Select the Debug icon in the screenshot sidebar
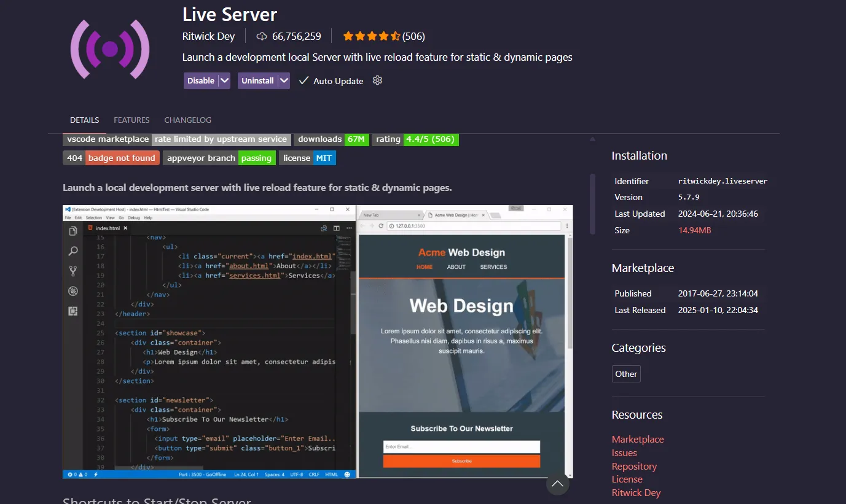 (x=73, y=290)
